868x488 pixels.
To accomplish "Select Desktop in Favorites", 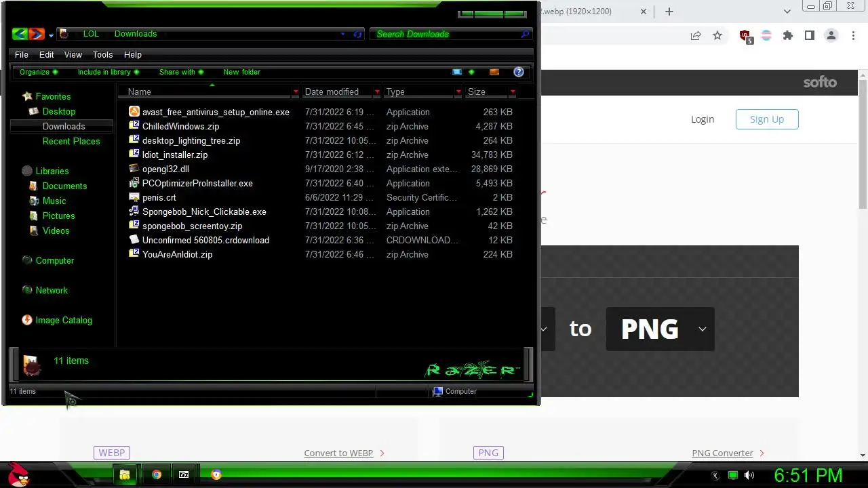I will point(59,111).
